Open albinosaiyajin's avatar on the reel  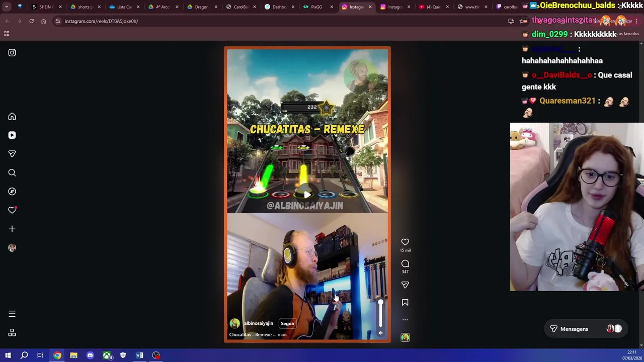[x=234, y=324]
